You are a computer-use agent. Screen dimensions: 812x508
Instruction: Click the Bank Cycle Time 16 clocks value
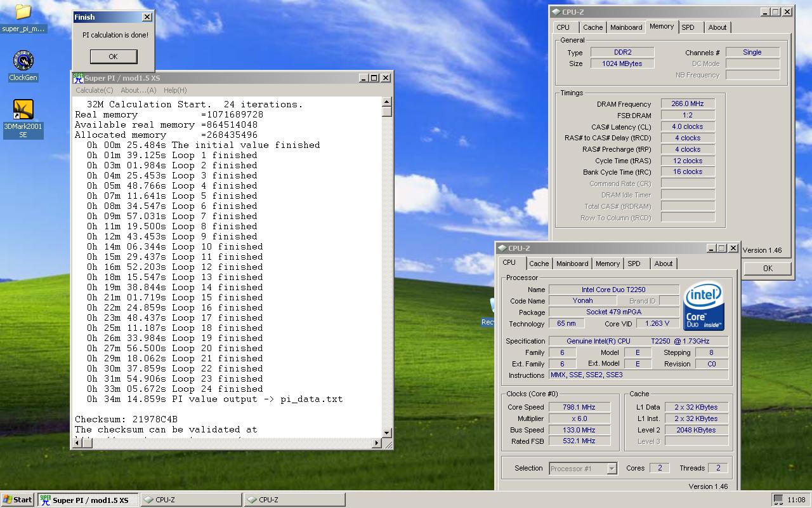click(688, 171)
